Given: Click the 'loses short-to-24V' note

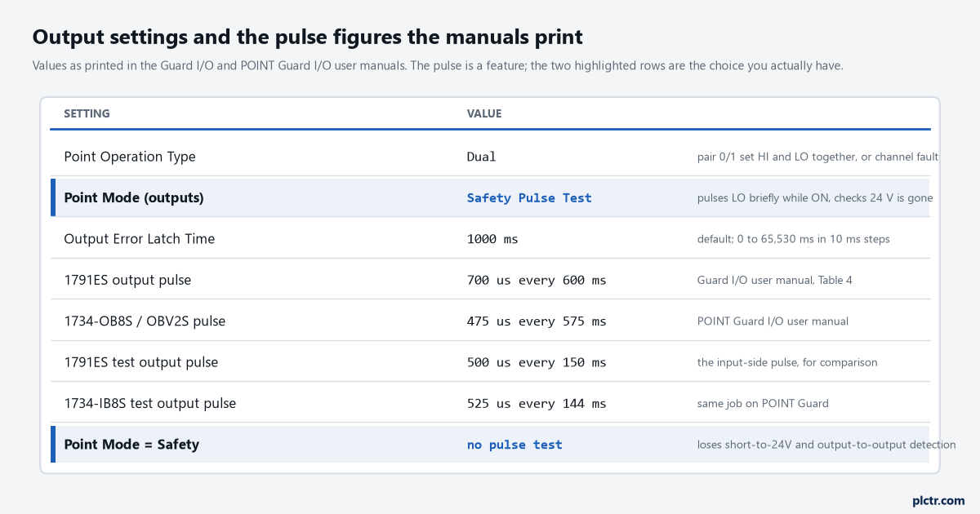Looking at the screenshot, I should tap(826, 445).
